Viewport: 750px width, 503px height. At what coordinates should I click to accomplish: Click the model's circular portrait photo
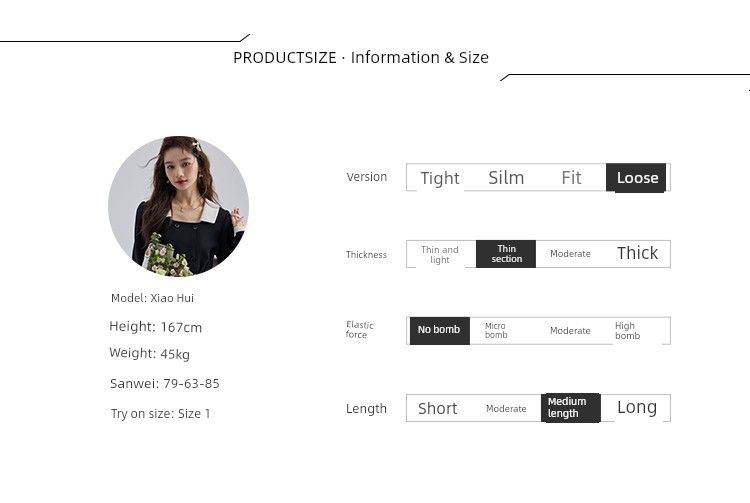pos(178,205)
